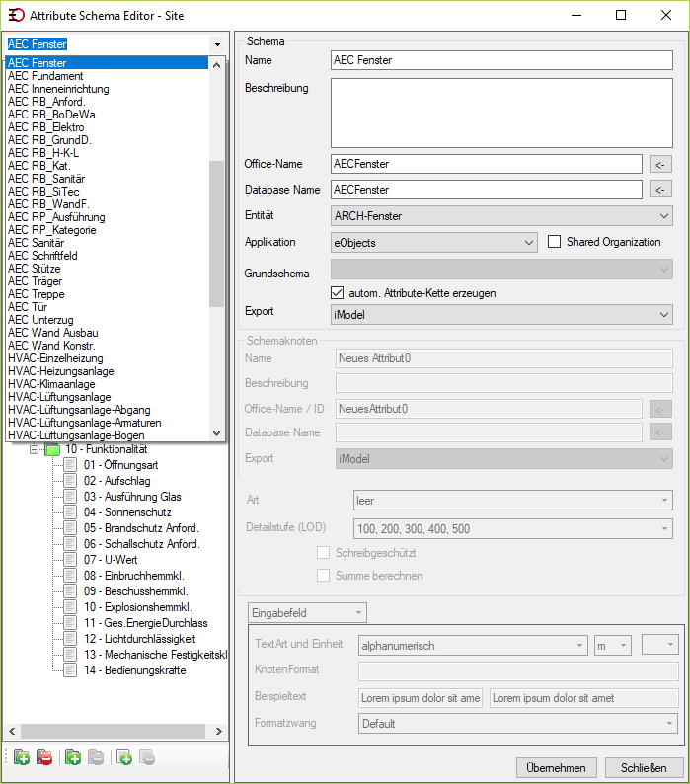Screen dimensions: 690x784
Task: Click the Schließen button
Action: (x=644, y=767)
